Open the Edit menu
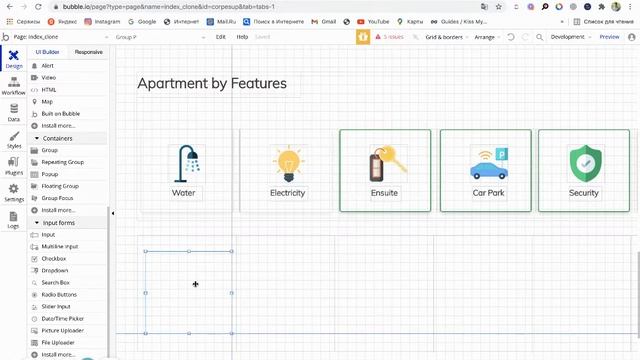The width and height of the screenshot is (640, 360). coord(220,37)
